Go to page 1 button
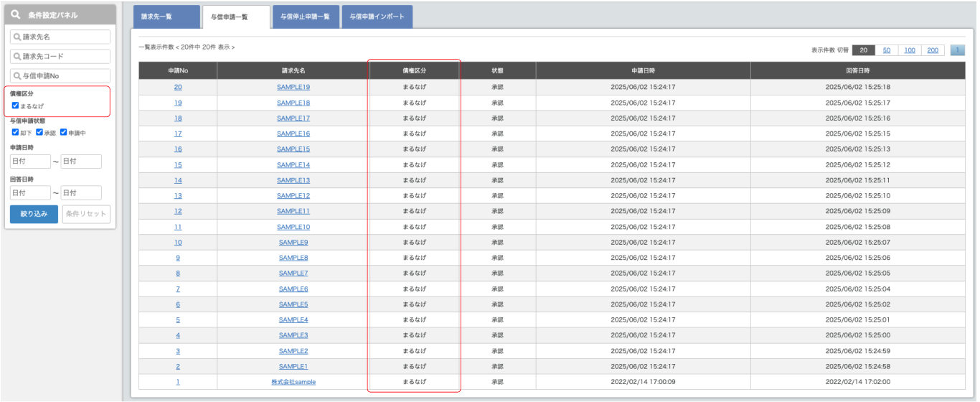The height and width of the screenshot is (402, 980). (x=957, y=50)
